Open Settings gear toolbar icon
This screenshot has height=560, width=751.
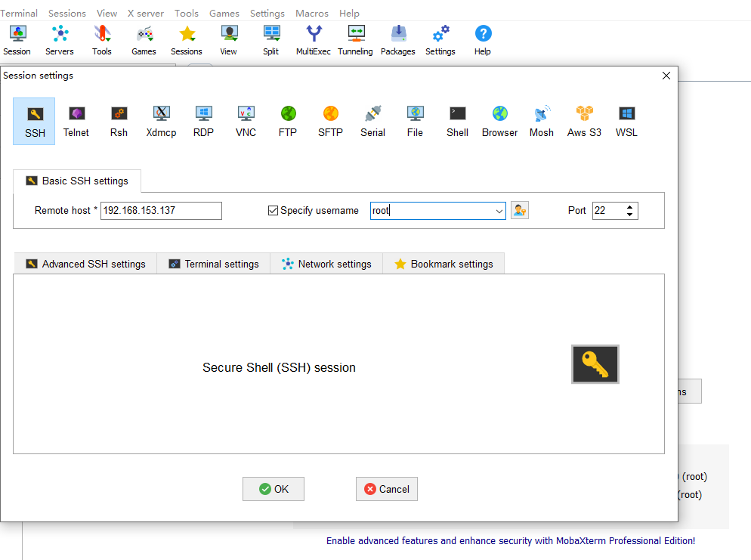[440, 40]
